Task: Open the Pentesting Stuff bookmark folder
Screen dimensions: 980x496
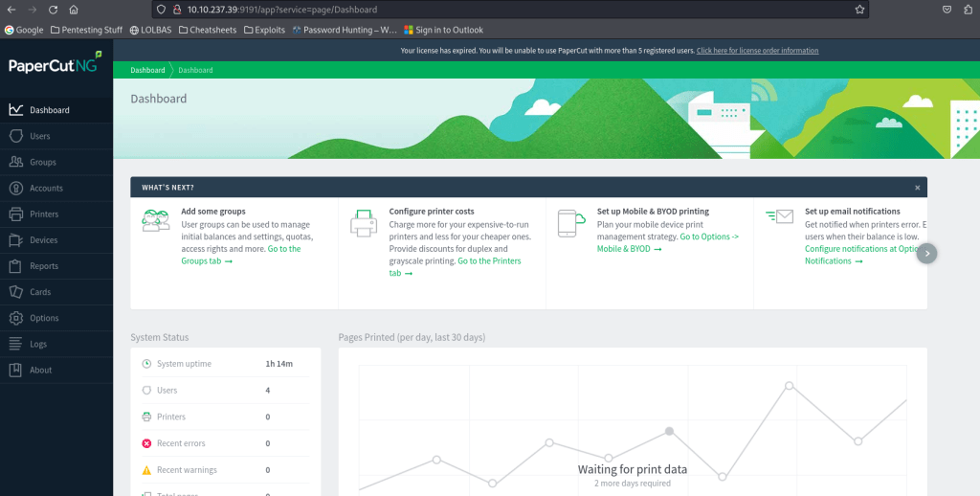Action: coord(86,30)
